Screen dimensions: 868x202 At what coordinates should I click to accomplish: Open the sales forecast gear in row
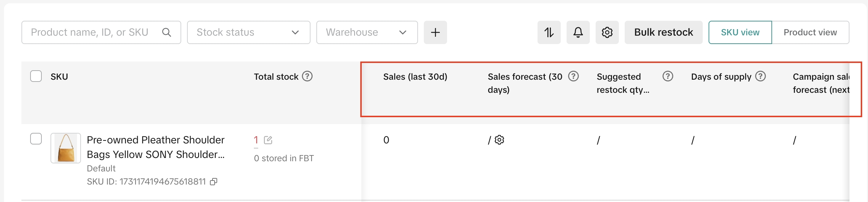click(500, 140)
